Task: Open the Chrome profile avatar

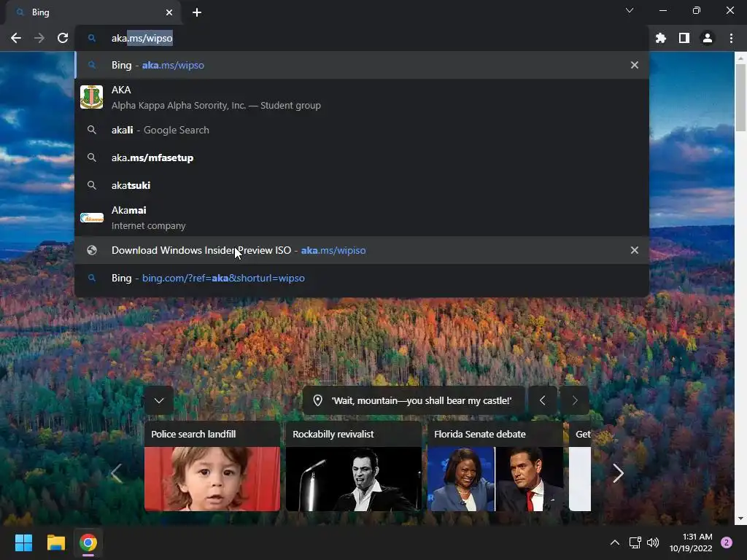Action: (x=708, y=38)
